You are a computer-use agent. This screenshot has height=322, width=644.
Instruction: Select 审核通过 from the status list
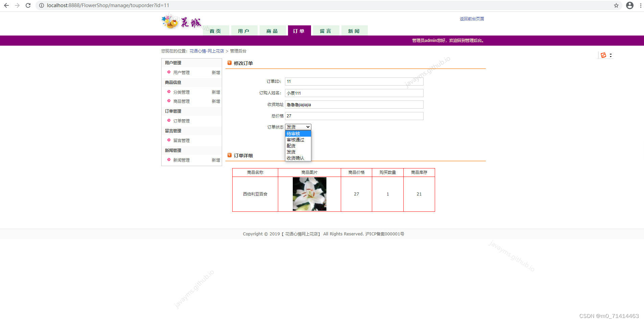298,140
